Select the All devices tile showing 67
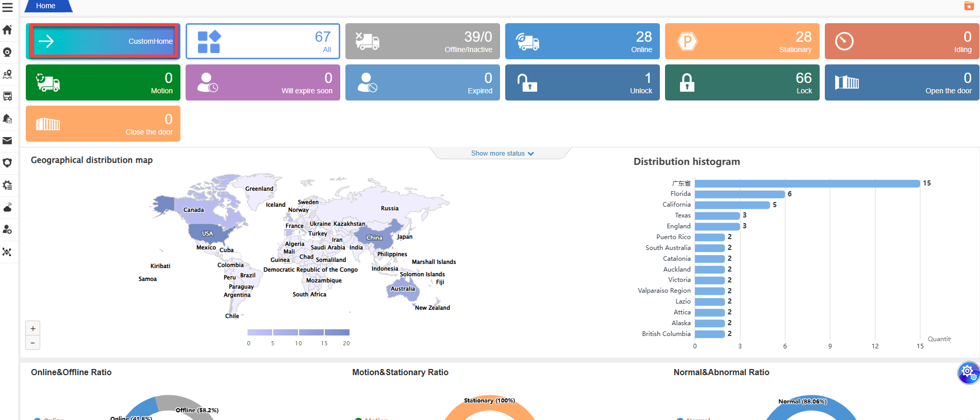Screen dimensions: 980x420 coord(262,41)
